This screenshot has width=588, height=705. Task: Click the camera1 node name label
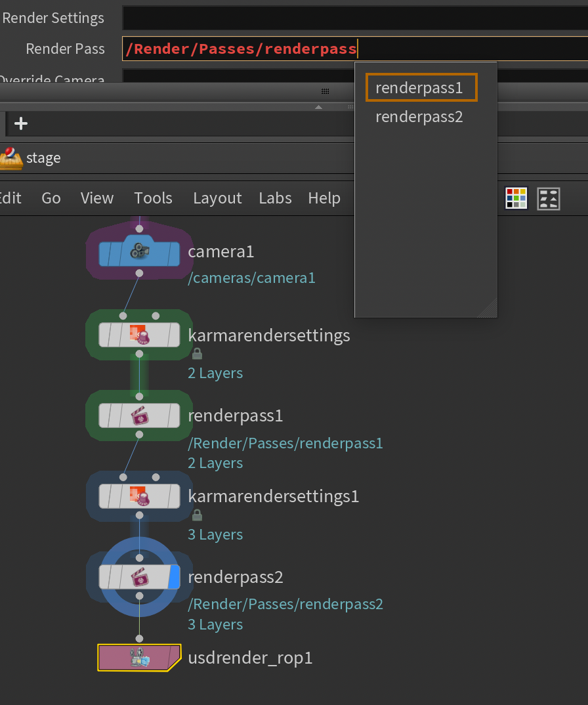click(x=220, y=252)
